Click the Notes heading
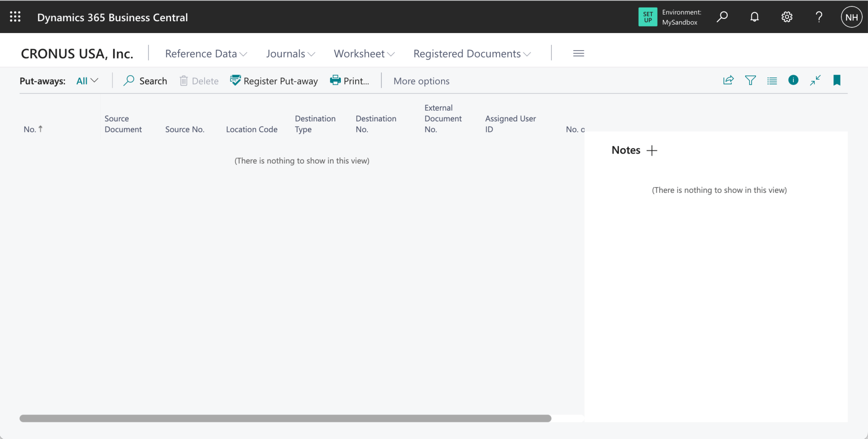Screen dimensions: 868x439 [626, 150]
